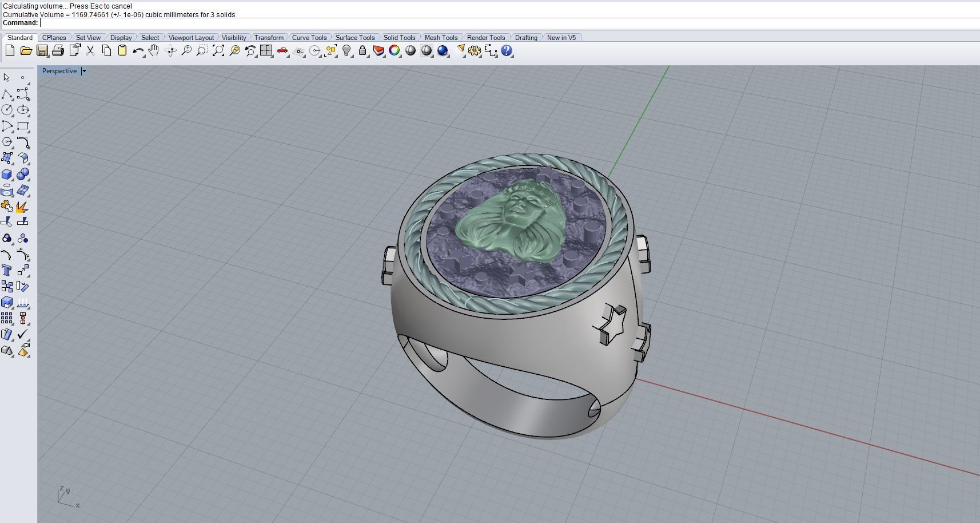Click the Explode burst icon

[23, 206]
